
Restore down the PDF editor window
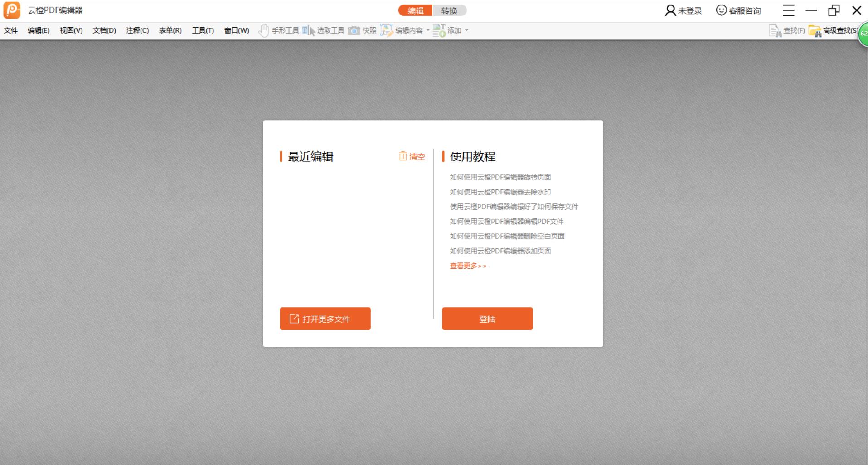point(834,10)
